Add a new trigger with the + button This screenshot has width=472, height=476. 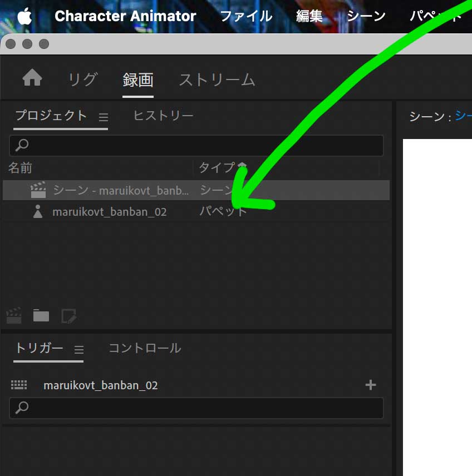[x=371, y=384]
